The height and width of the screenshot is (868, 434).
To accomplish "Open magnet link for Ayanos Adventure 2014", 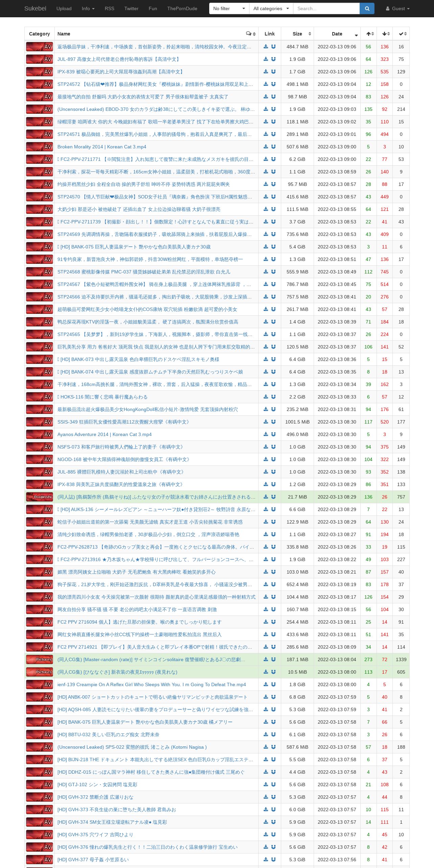I will [x=273, y=434].
